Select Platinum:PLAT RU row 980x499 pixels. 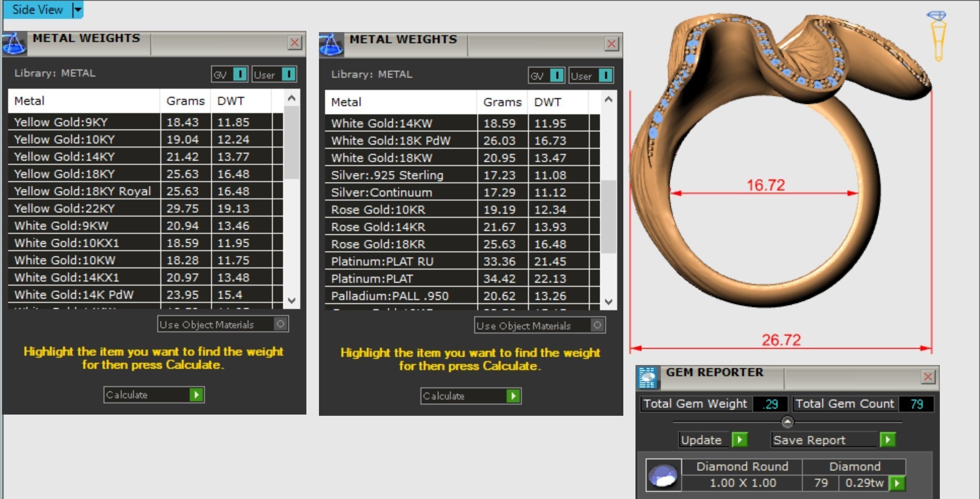point(462,261)
